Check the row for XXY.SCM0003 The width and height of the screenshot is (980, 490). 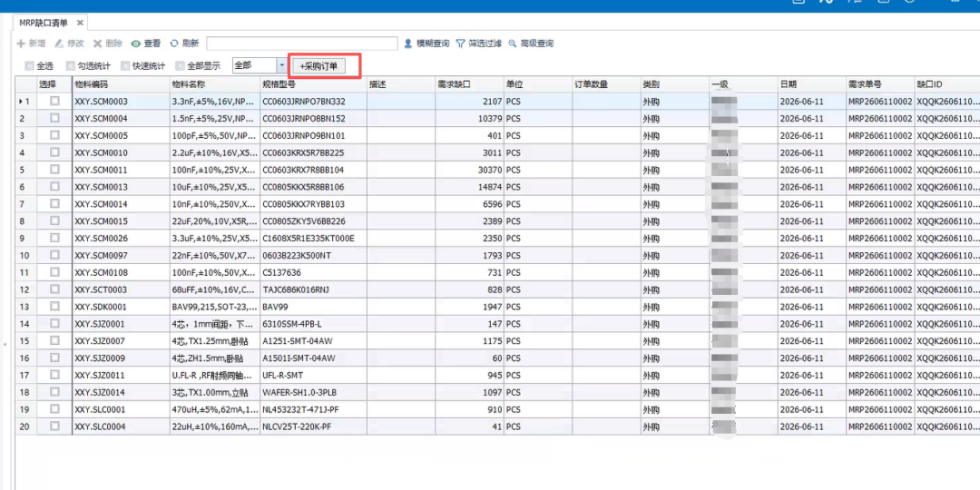click(x=55, y=101)
